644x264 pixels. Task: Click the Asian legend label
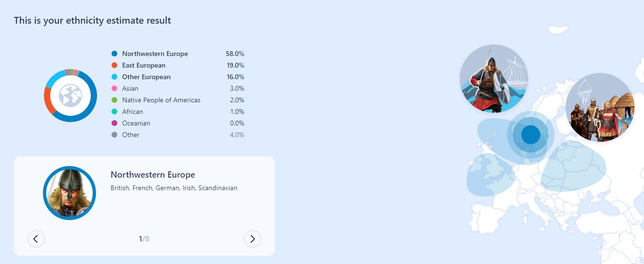click(x=130, y=88)
